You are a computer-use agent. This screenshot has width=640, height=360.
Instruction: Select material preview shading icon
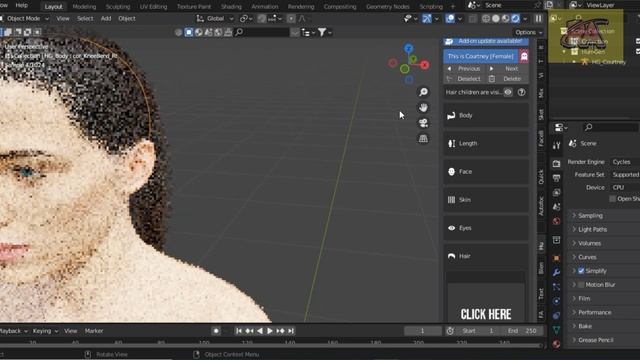(x=505, y=18)
